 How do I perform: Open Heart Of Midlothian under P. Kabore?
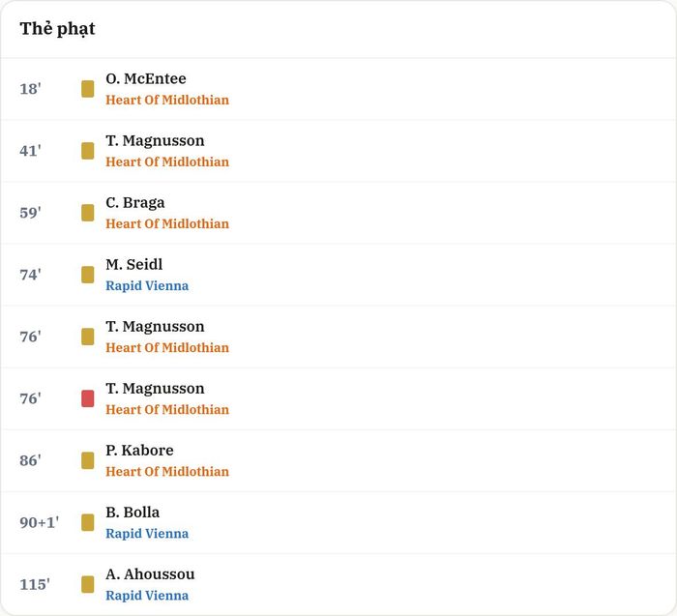(x=167, y=471)
